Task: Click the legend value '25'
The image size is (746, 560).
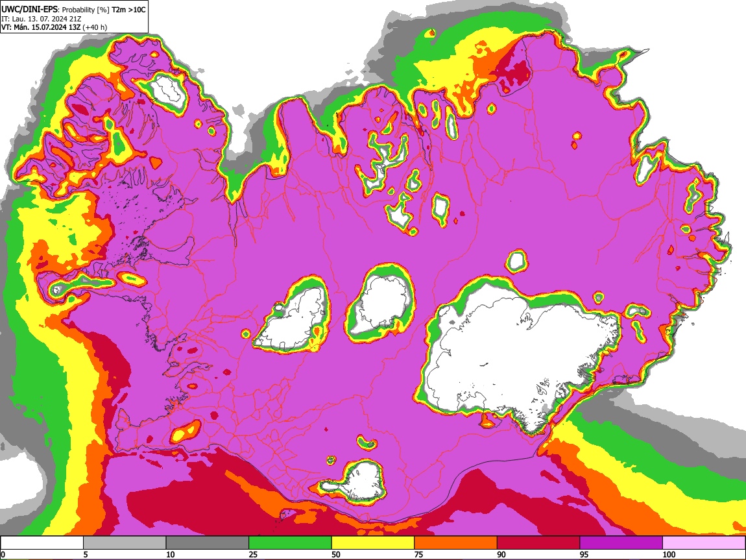Action: (x=253, y=554)
